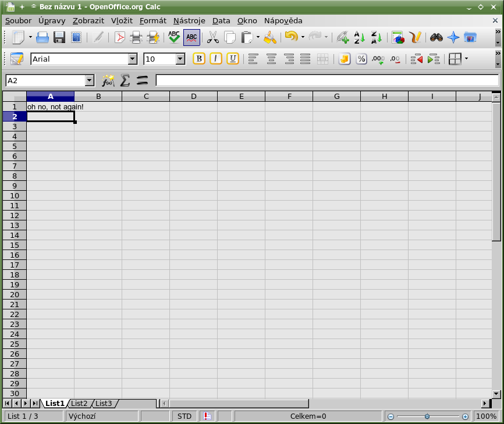Center text horizontally
The image size is (504, 424).
tap(271, 59)
